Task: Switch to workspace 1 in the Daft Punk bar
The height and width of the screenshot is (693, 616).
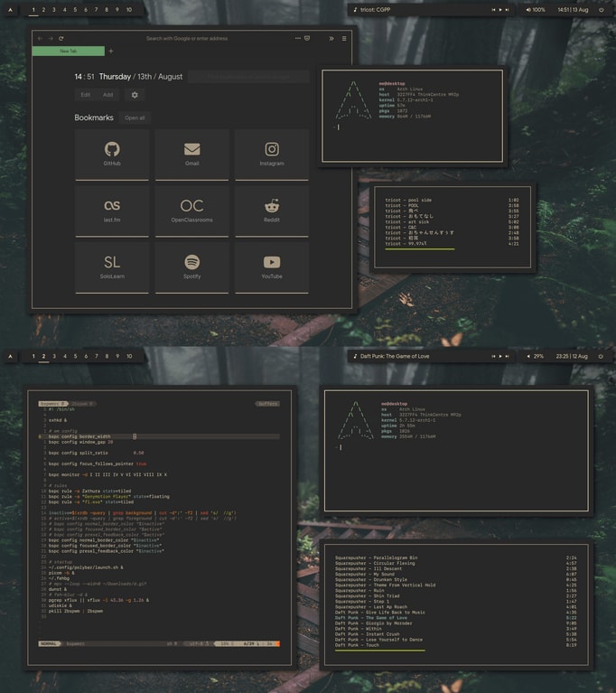Action: [33, 356]
